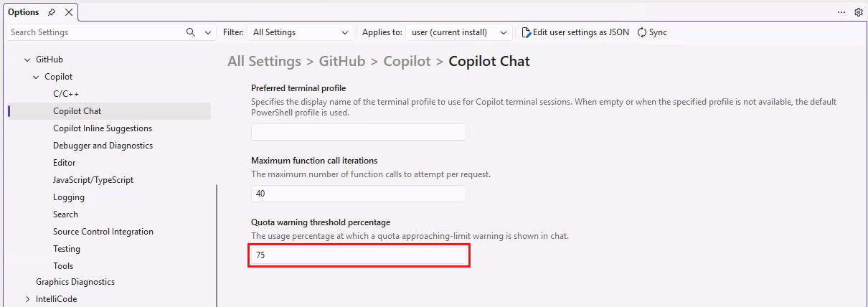Expand the search history dropdown arrow
The height and width of the screenshot is (307, 868).
[x=208, y=32]
